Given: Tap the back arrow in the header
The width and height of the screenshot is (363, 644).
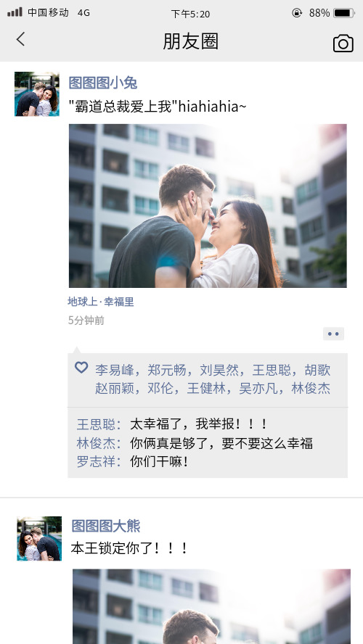Looking at the screenshot, I should click(20, 39).
